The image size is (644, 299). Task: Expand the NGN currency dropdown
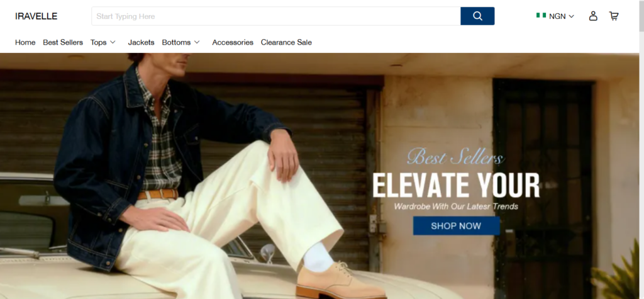(x=571, y=16)
